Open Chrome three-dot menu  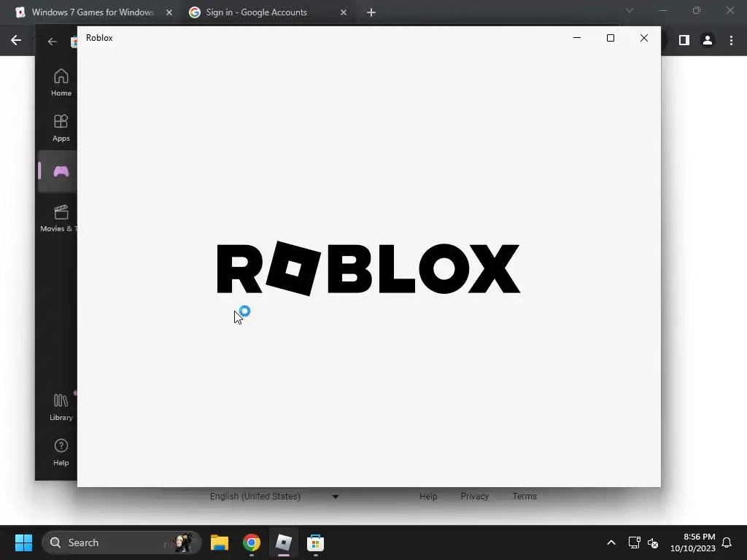click(731, 41)
